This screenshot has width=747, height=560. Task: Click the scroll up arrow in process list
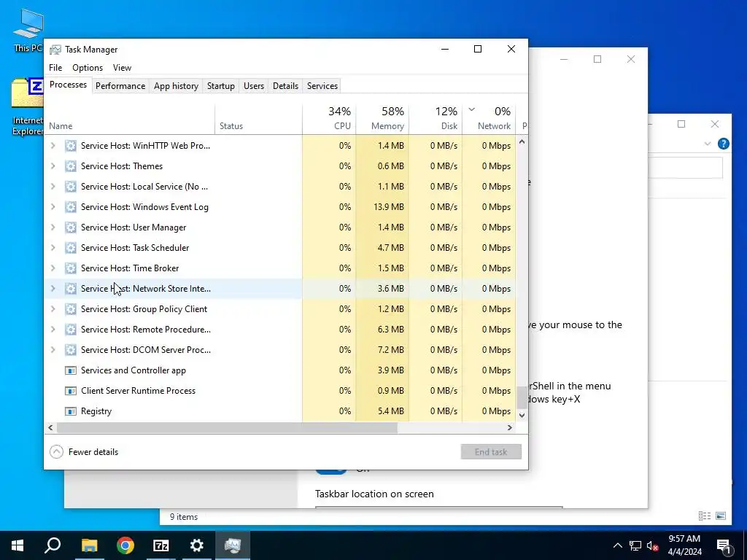(522, 141)
